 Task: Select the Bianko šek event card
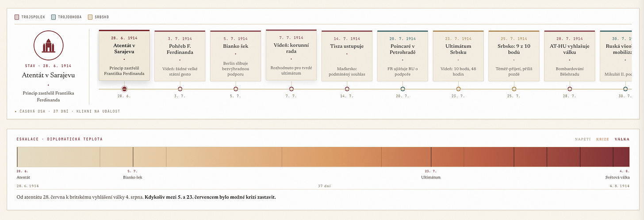pyautogui.click(x=235, y=56)
